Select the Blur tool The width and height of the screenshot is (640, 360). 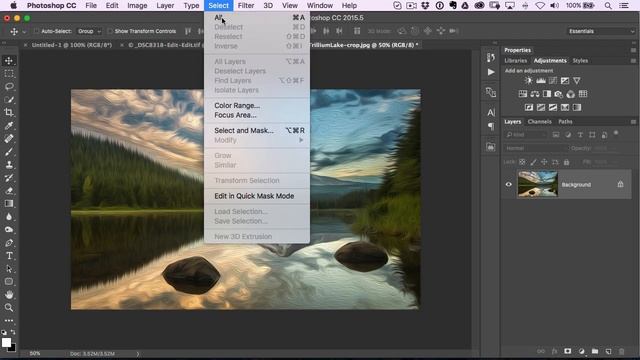(9, 217)
